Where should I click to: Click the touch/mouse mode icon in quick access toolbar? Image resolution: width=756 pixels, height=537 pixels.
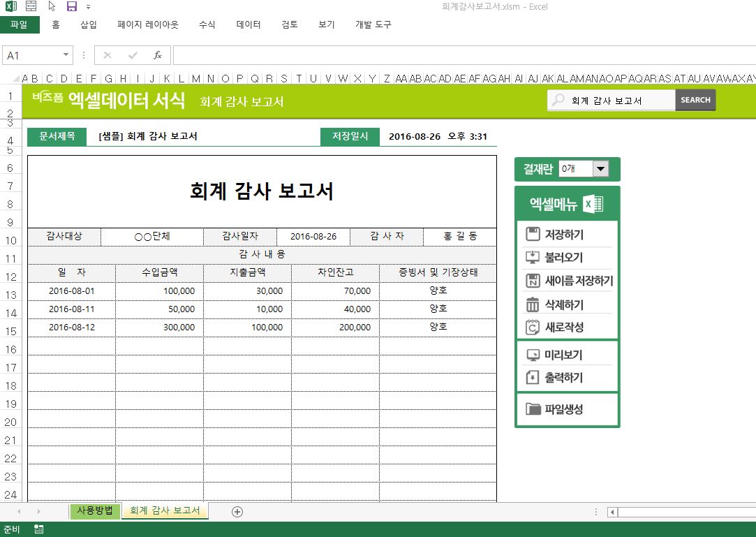[x=31, y=6]
